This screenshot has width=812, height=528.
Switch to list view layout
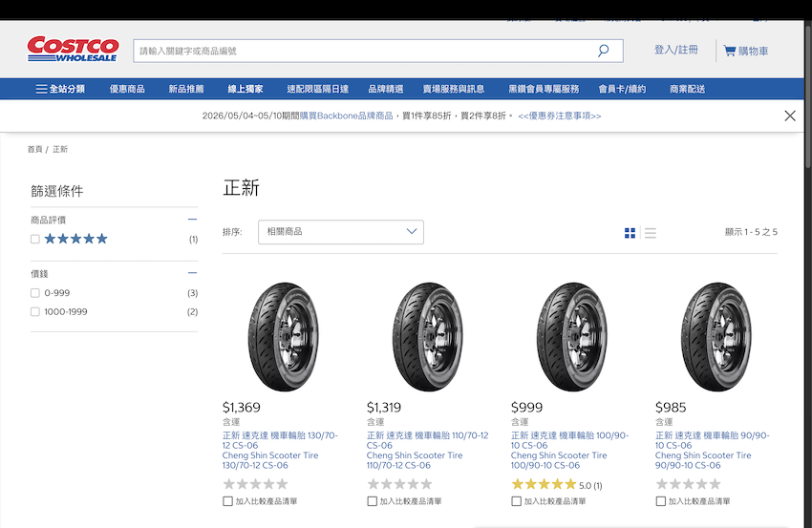(651, 233)
